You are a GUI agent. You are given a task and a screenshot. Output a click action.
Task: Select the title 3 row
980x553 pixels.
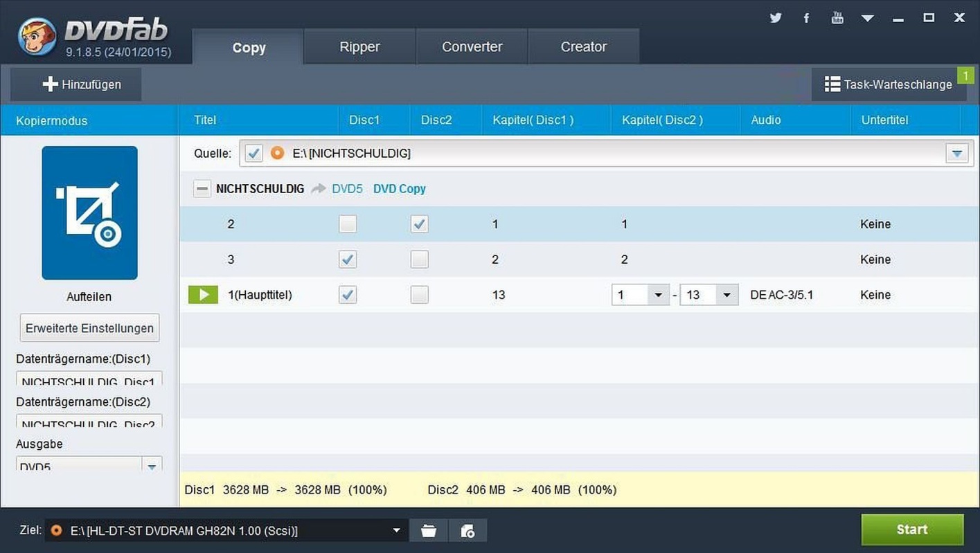579,259
